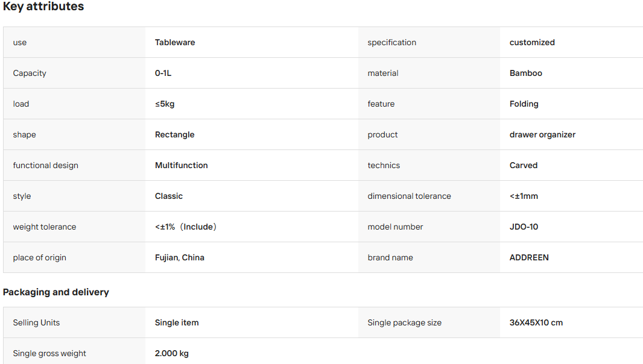Viewport: 643px width, 364px height.
Task: Click the Rectangle shape value
Action: pos(174,134)
